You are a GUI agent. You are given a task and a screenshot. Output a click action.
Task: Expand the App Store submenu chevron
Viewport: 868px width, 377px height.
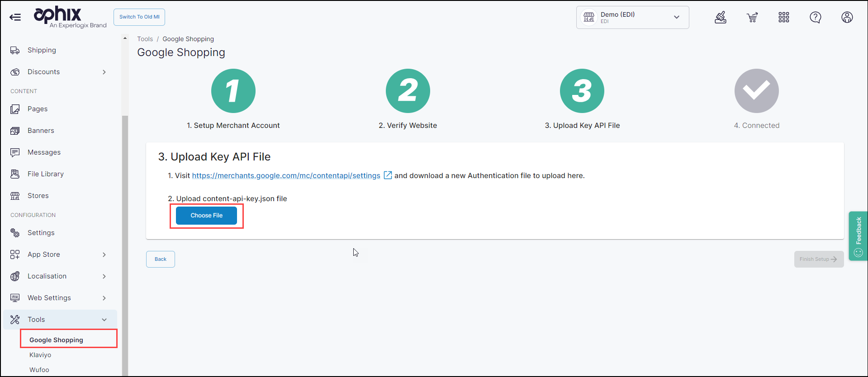(104, 254)
